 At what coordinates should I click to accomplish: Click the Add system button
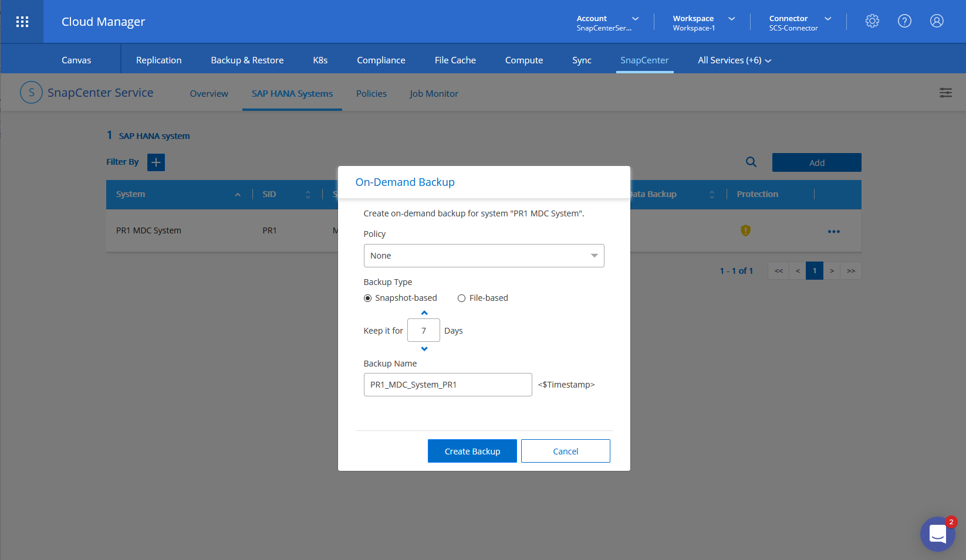pos(817,162)
